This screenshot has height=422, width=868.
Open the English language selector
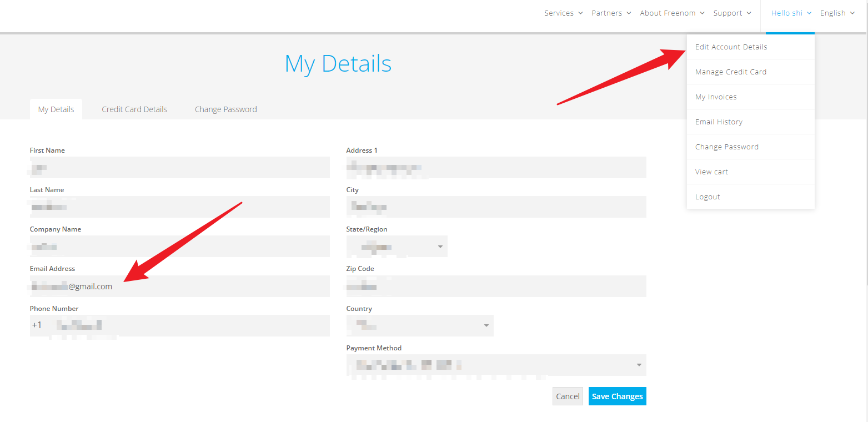pyautogui.click(x=837, y=13)
